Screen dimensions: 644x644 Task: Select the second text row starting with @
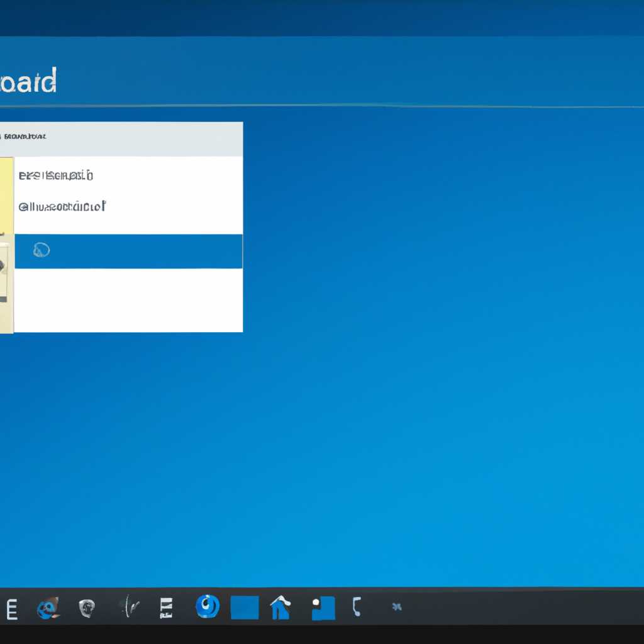(62, 206)
